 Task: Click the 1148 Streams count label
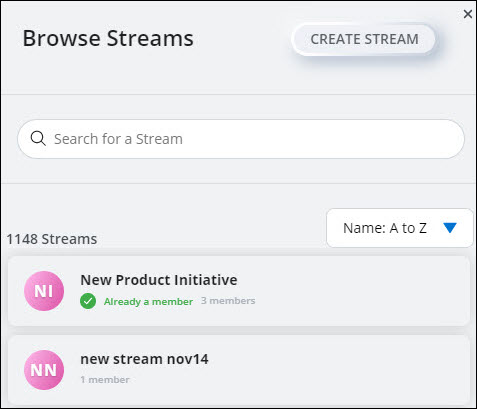click(52, 239)
